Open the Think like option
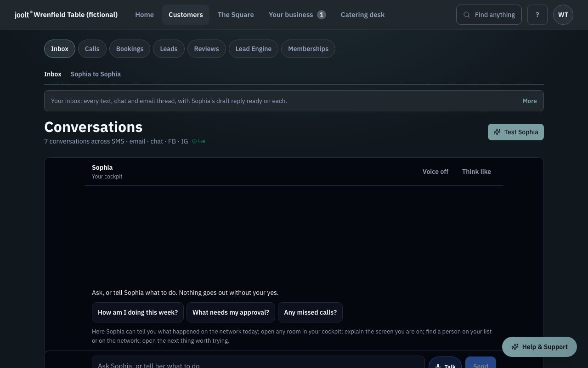This screenshot has height=368, width=588. point(476,172)
